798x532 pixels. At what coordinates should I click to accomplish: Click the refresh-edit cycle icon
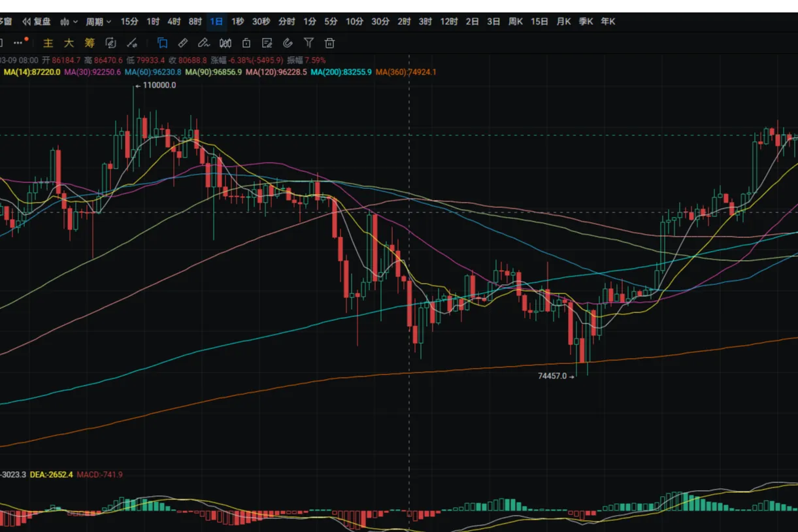[x=110, y=43]
